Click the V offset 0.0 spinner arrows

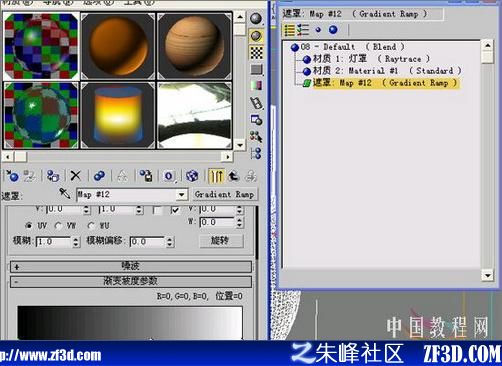click(86, 210)
